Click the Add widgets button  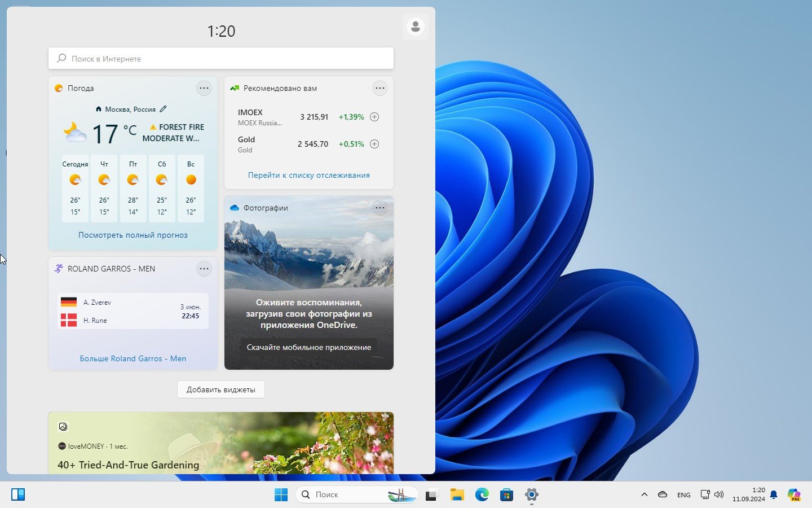221,389
